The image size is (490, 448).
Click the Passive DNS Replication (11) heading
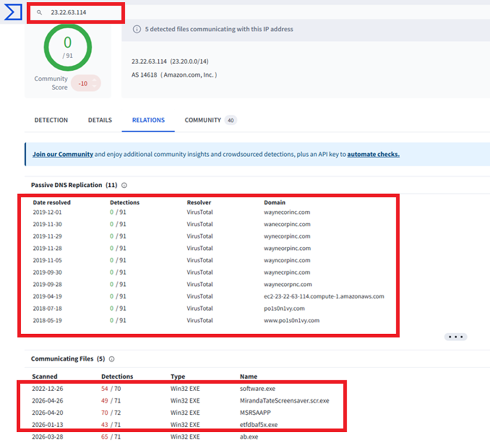click(74, 185)
